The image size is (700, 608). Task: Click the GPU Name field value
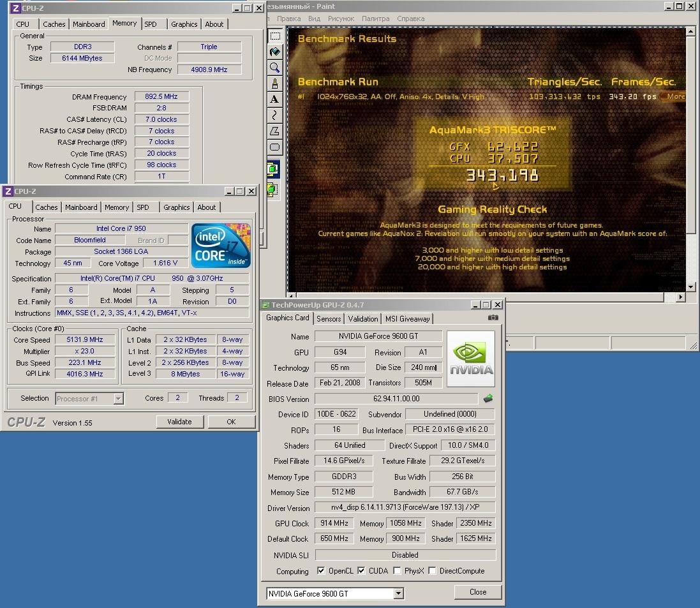coord(378,336)
